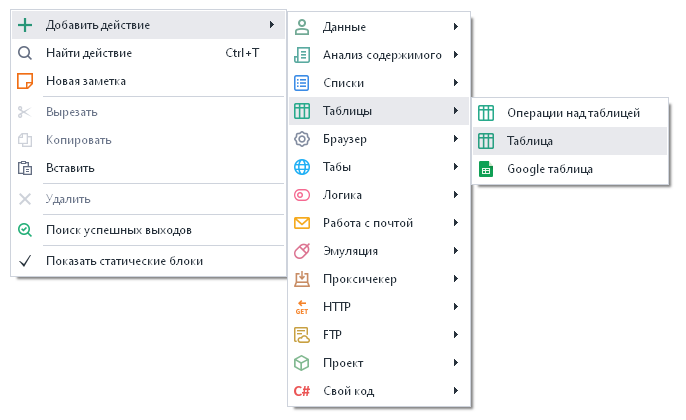Viewport: 686px width, 420px height.
Task: Click the C# icon for Свой код
Action: 302,390
